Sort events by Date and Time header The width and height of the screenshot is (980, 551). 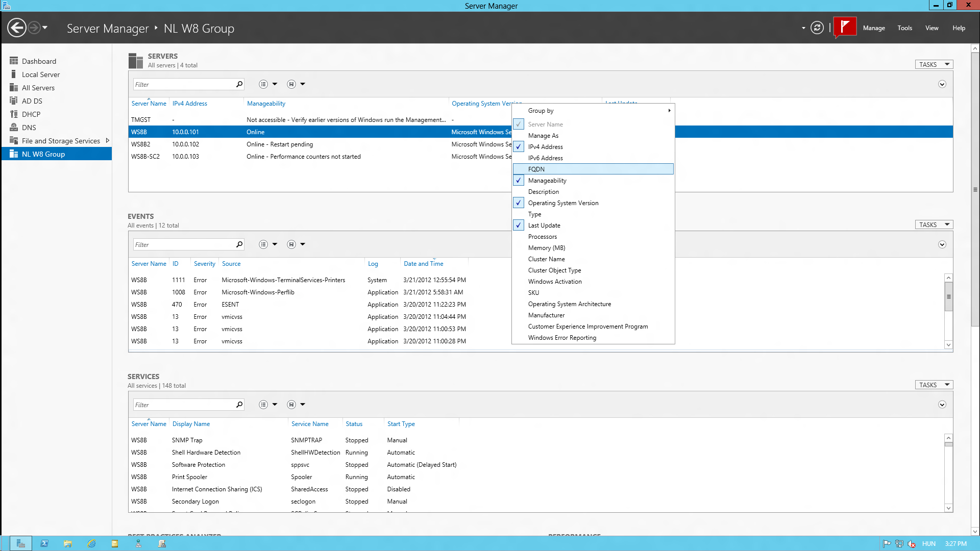pos(423,264)
